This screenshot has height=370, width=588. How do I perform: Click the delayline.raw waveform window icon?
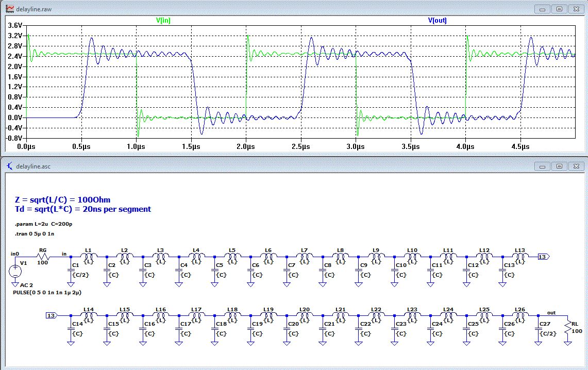(9, 9)
